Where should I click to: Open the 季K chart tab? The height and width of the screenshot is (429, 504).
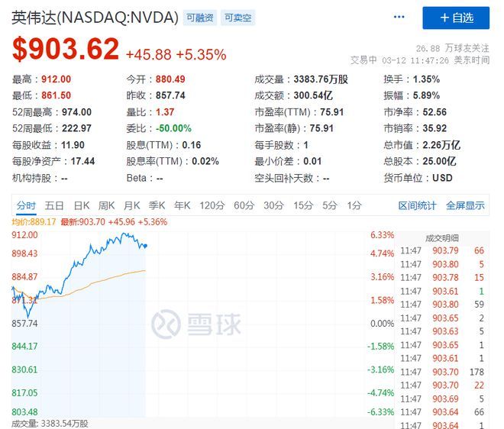click(157, 205)
